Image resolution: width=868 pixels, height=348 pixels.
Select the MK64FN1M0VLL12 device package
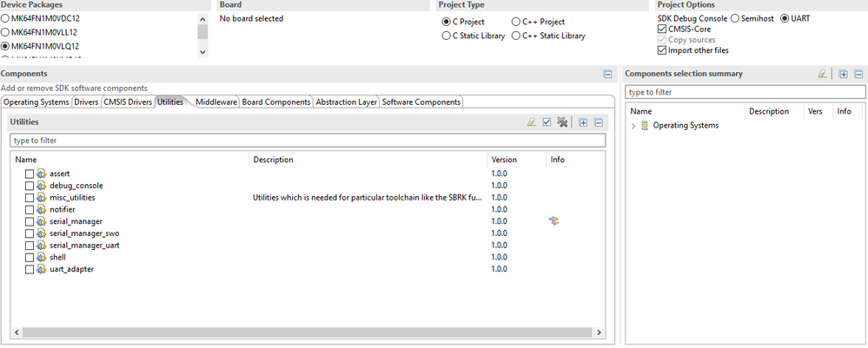(x=5, y=32)
